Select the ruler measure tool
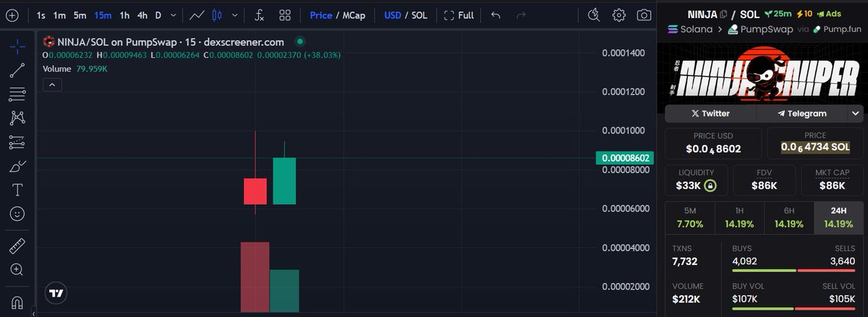 (x=17, y=245)
